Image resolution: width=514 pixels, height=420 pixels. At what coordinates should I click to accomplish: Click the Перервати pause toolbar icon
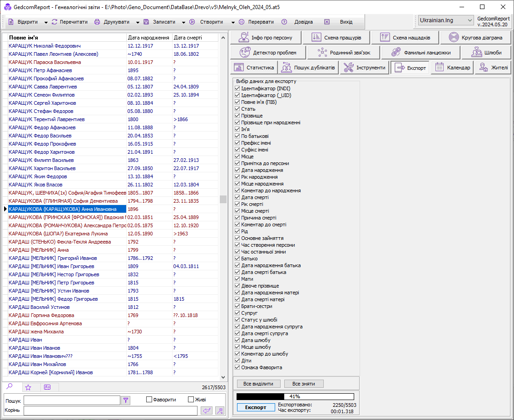(242, 22)
